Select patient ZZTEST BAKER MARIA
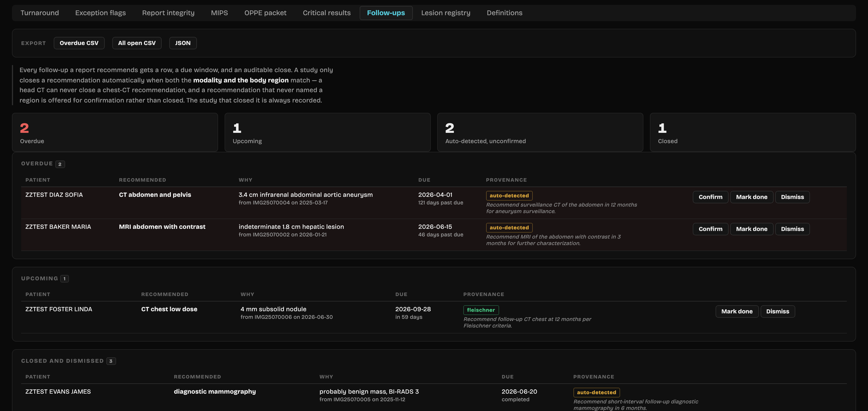 click(58, 227)
